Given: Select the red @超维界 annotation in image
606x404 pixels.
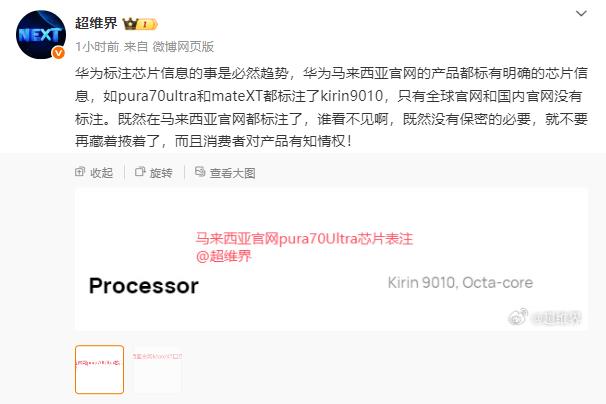Looking at the screenshot, I should point(224,256).
